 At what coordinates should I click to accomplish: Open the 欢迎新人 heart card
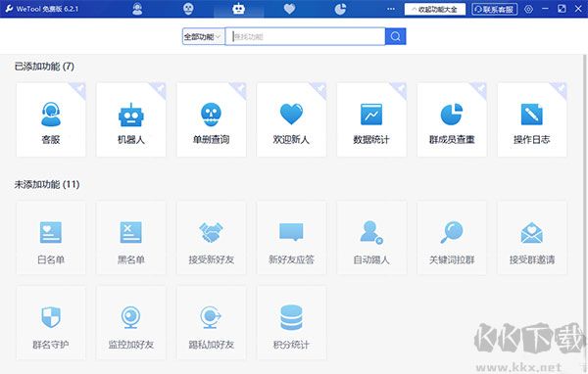(291, 119)
